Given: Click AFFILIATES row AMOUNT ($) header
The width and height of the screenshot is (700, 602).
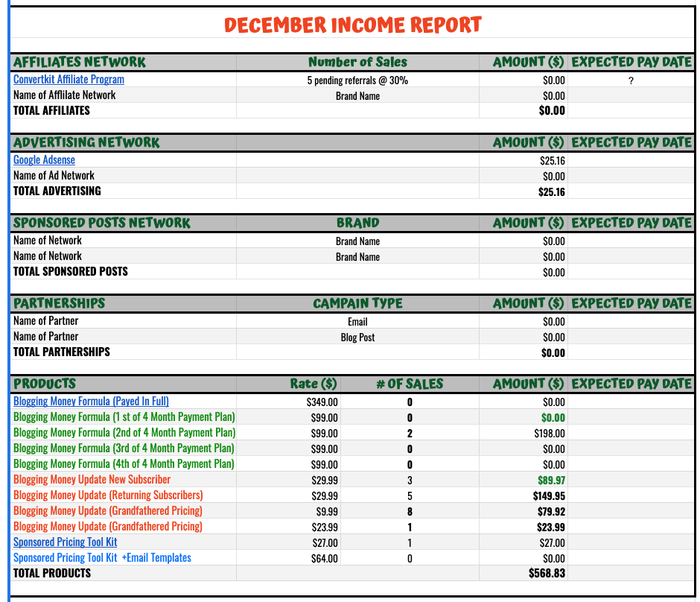Looking at the screenshot, I should 529,62.
